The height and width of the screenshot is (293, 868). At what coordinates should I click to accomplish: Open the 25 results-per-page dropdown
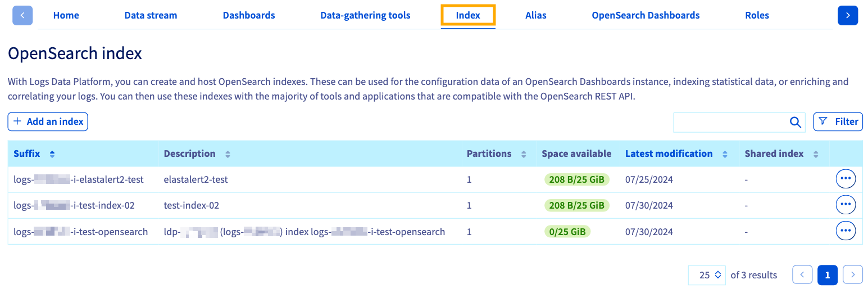707,274
